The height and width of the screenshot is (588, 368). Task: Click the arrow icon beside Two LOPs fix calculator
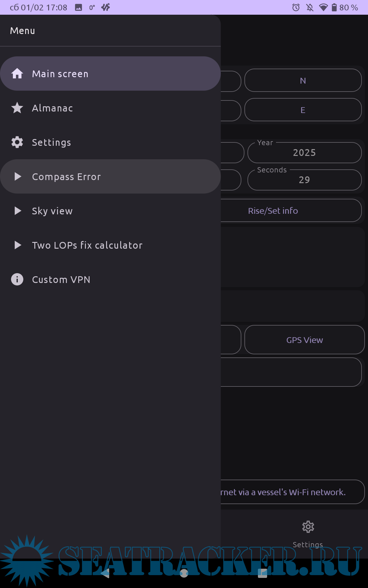tap(18, 245)
